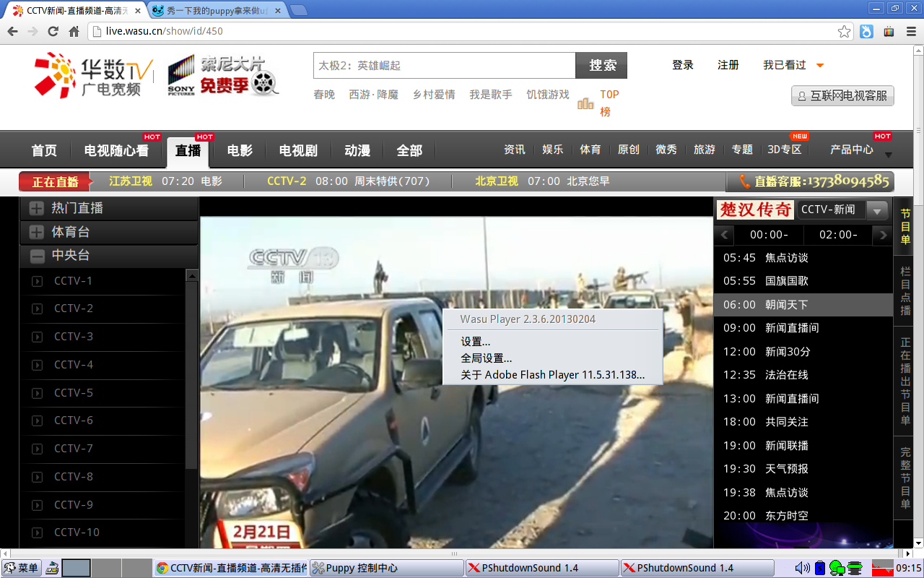Select 全局设置... in the context menu
This screenshot has height=578, width=924.
486,358
